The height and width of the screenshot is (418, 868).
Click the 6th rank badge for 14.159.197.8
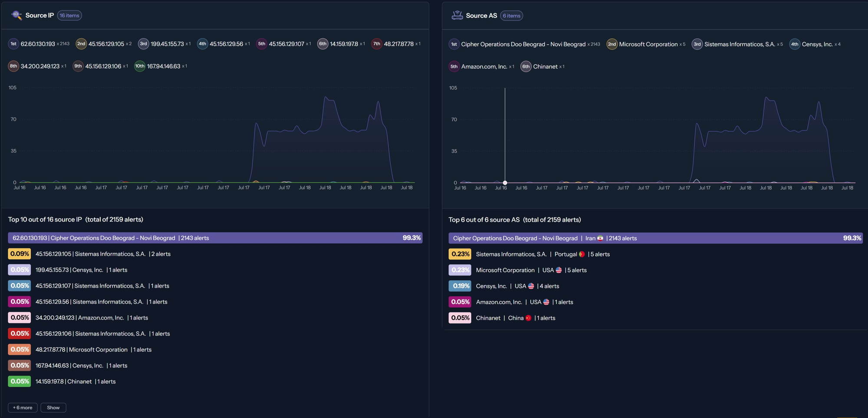pos(322,44)
